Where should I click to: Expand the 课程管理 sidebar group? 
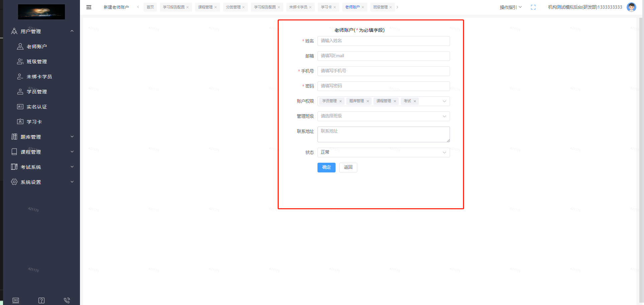[x=41, y=152]
